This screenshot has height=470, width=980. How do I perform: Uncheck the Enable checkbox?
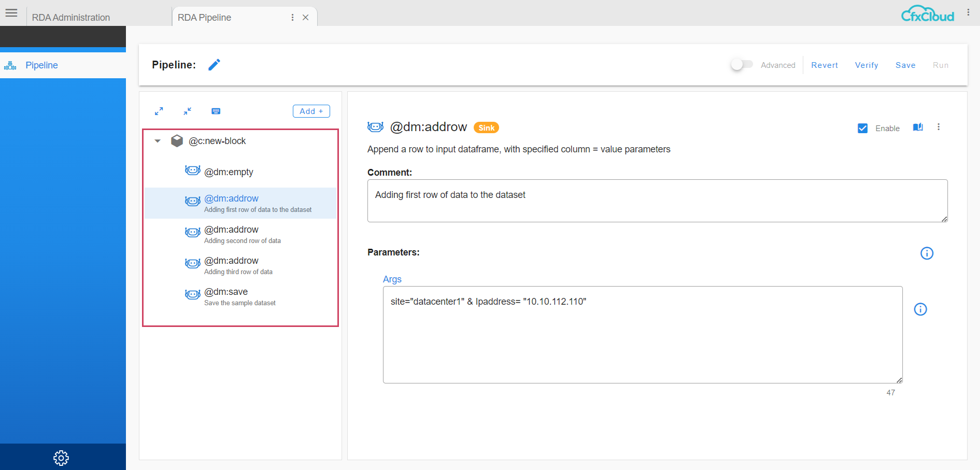click(x=863, y=129)
